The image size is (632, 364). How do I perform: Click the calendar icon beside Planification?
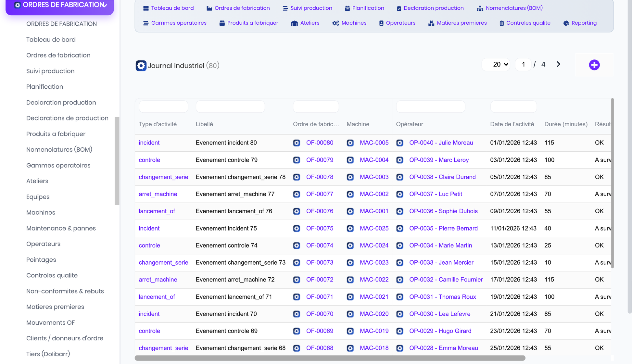pyautogui.click(x=347, y=8)
